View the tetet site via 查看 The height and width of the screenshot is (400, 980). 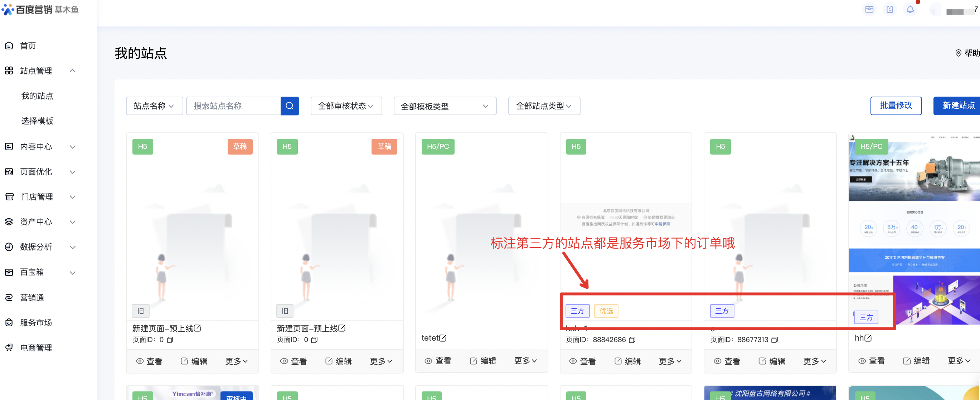438,360
